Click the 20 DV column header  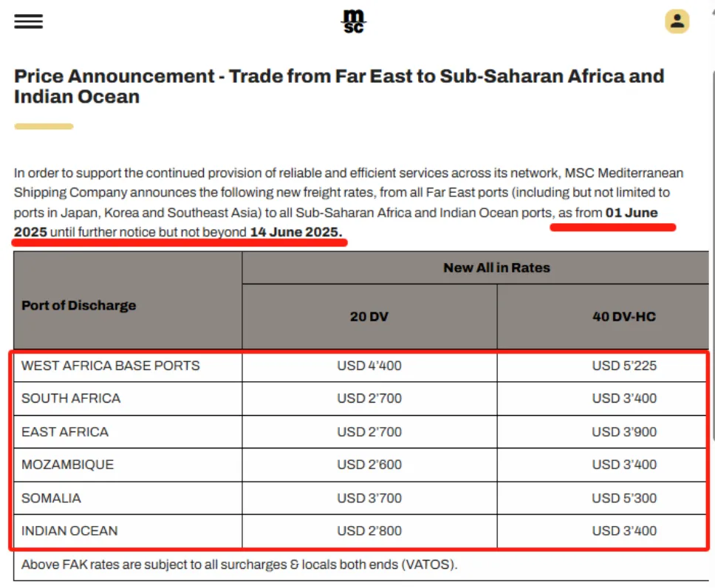click(x=369, y=317)
